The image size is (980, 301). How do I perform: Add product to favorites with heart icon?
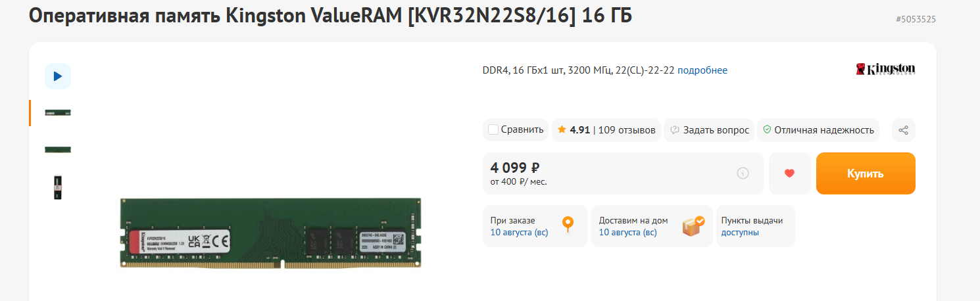point(790,174)
